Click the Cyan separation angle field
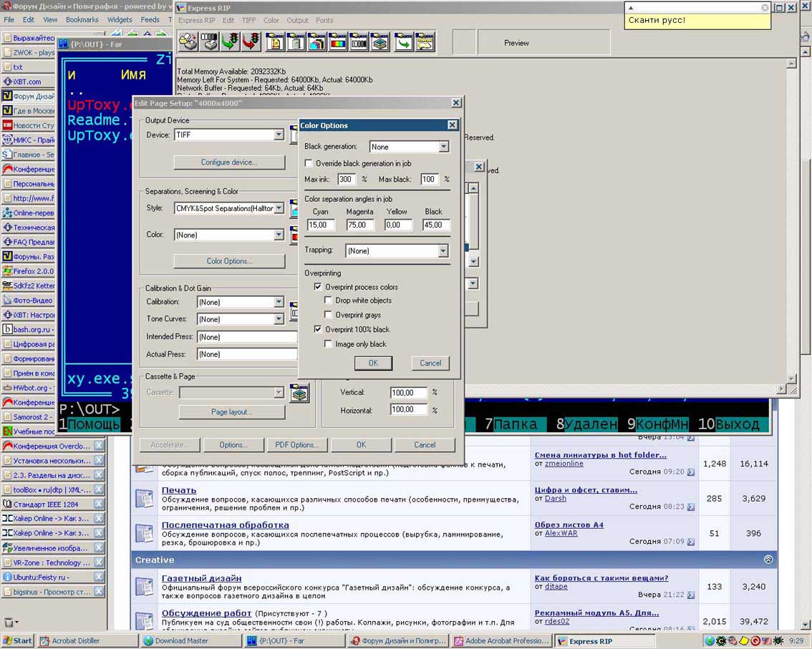The width and height of the screenshot is (812, 649). 321,225
